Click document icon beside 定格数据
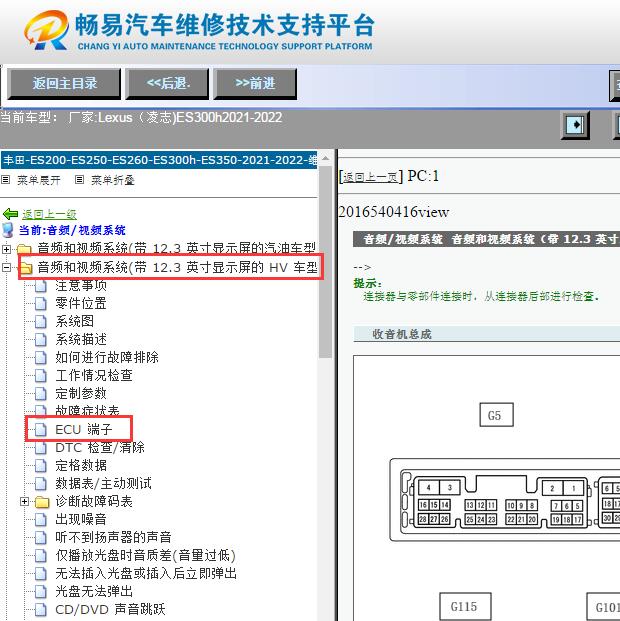 pyautogui.click(x=40, y=465)
